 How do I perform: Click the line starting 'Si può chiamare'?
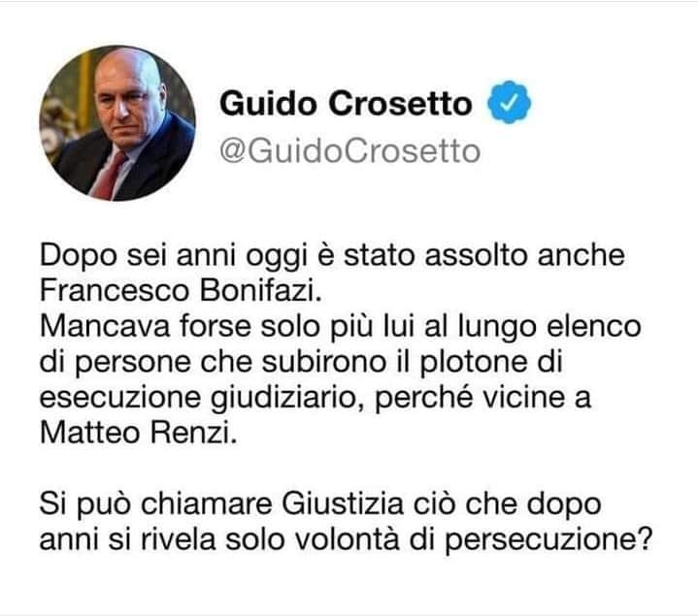[x=320, y=504]
